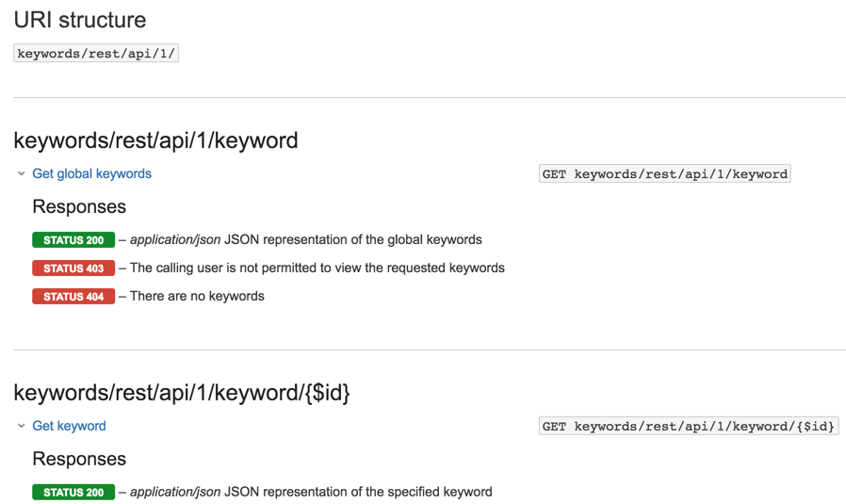The image size is (846, 504).
Task: Click the 'JSON representation of the specified keyword' text
Action: point(358,492)
